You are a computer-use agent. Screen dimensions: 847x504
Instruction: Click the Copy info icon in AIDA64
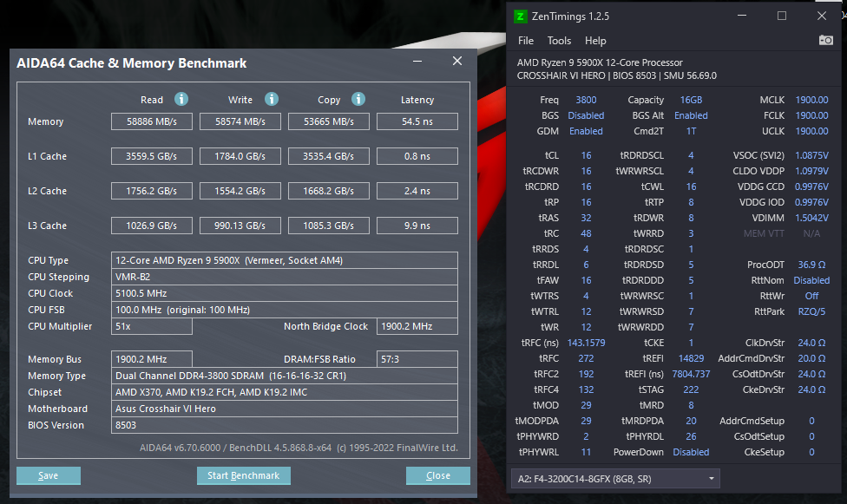[x=358, y=99]
